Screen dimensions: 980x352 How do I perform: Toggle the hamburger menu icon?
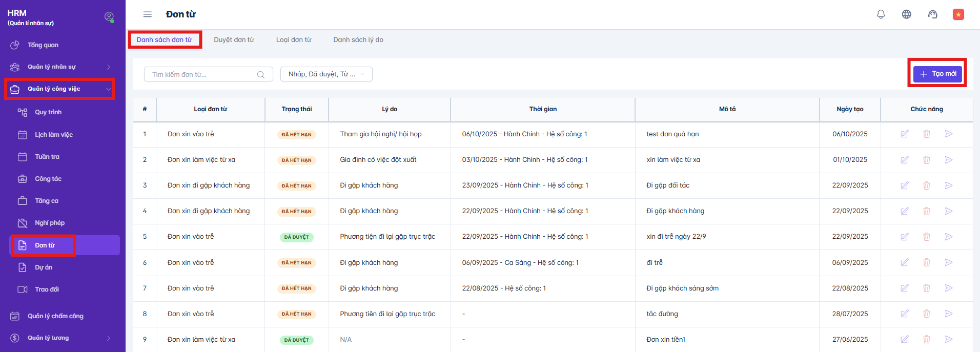point(148,14)
